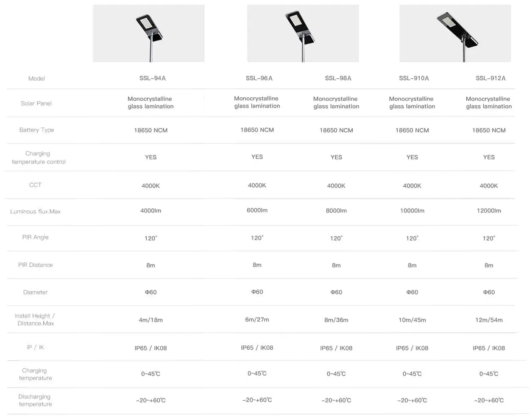Image resolution: width=529 pixels, height=420 pixels.
Task: Select the 10m/45m install height cell
Action: click(x=412, y=320)
